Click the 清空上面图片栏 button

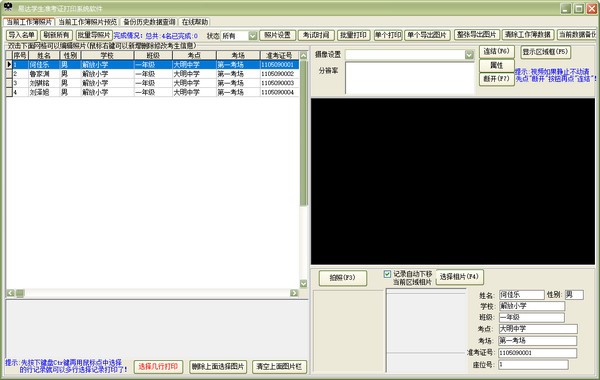tap(279, 367)
